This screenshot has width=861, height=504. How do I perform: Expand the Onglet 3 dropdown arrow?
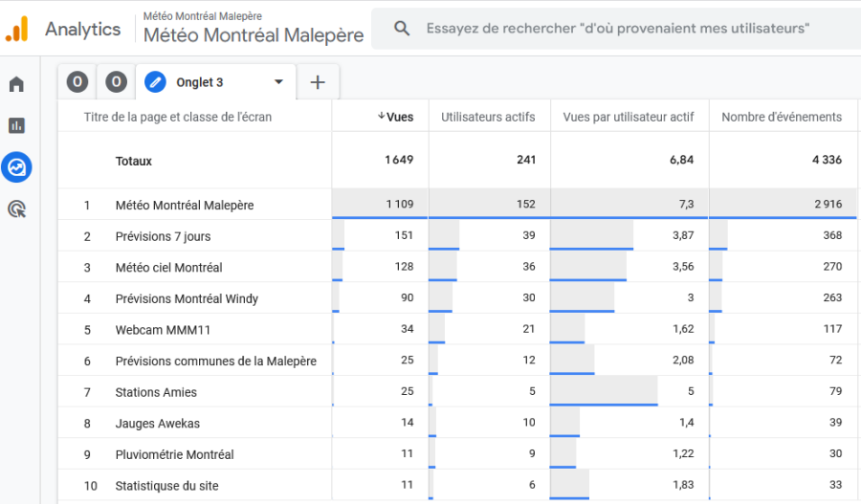[278, 82]
